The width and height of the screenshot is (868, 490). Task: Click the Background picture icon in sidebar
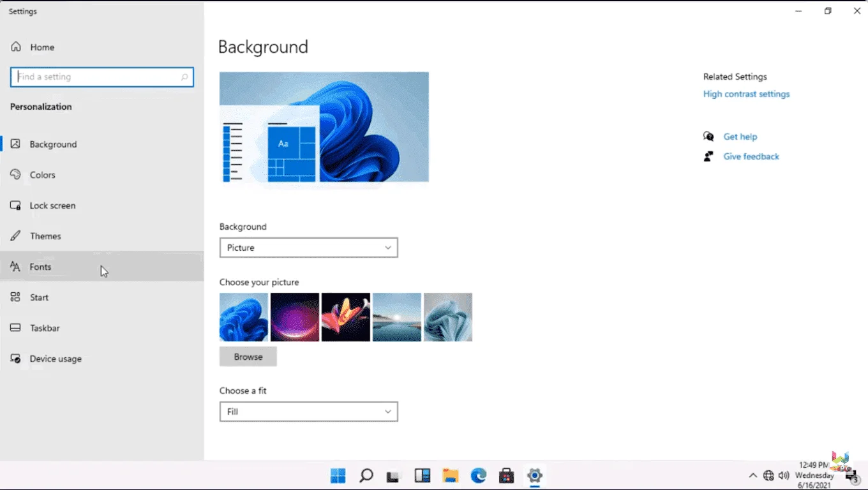click(16, 144)
